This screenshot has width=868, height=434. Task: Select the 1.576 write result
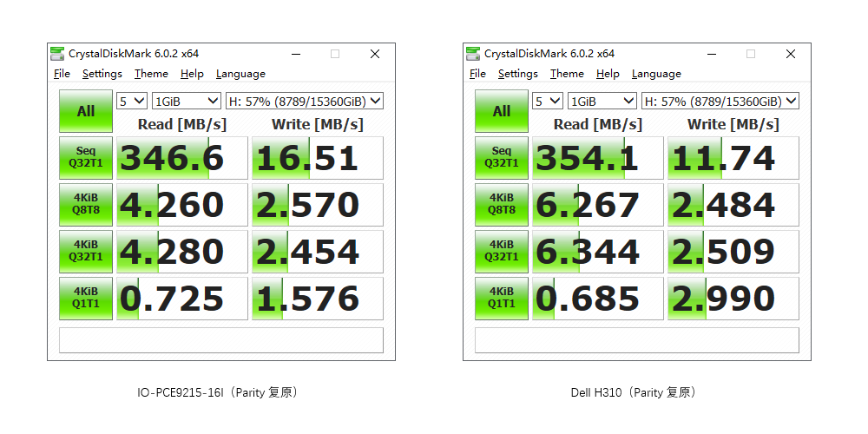[318, 299]
